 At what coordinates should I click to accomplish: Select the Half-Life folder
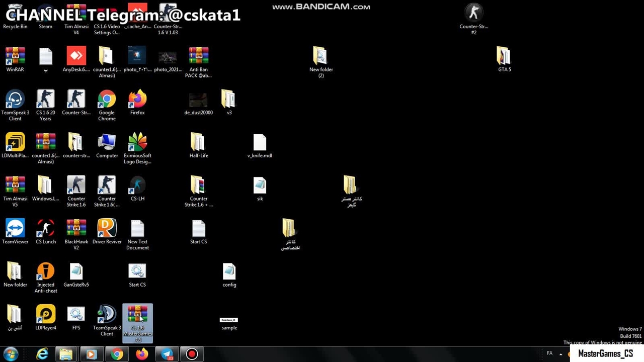[198, 143]
